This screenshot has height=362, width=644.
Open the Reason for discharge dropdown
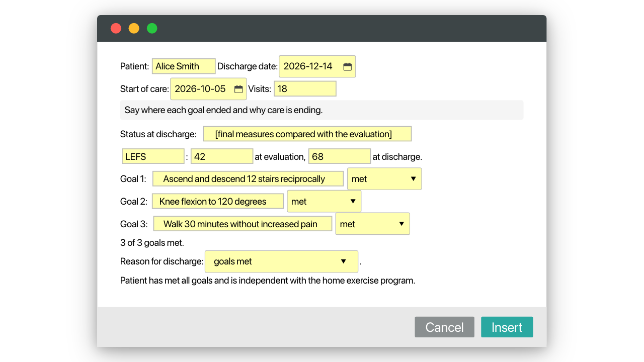(282, 261)
